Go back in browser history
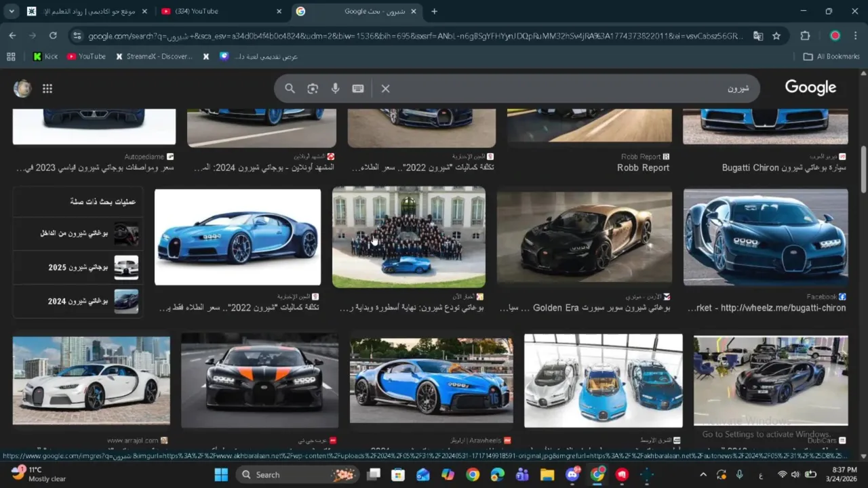The image size is (868, 488). [x=12, y=36]
